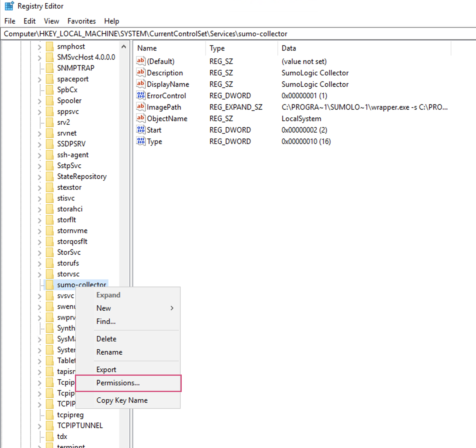Click the ImagePath string value icon
476x448 pixels.
click(141, 107)
